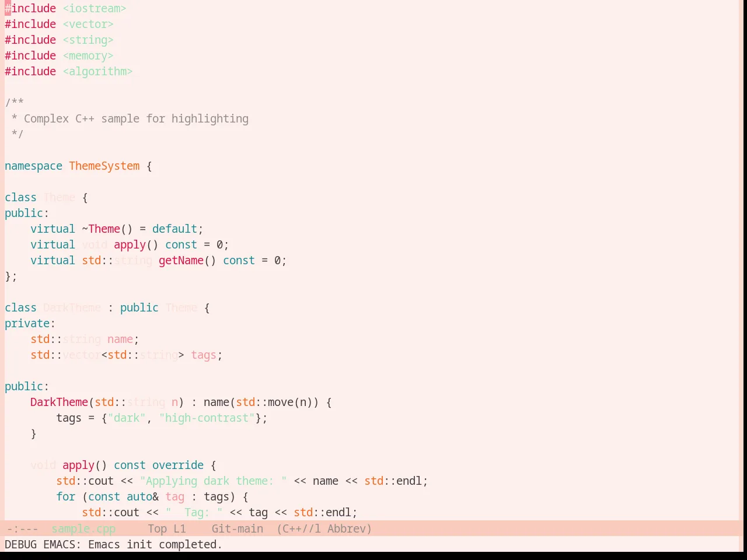Viewport: 747px width, 560px height.
Task: Click the 'DarkTheme(' constructor name
Action: point(62,402)
